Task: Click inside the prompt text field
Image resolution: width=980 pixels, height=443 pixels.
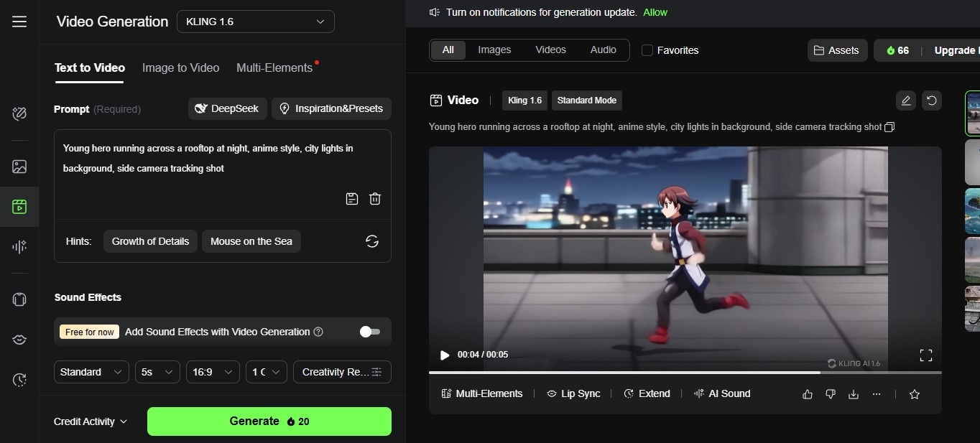Action: coord(223,159)
